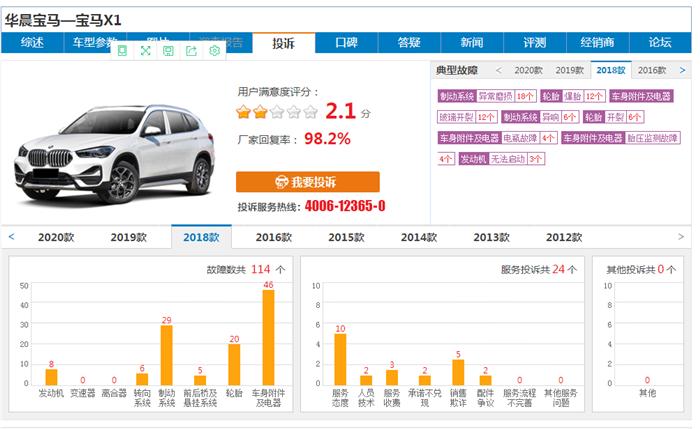Click the 98.2% manufacturer reply rate
Image resolution: width=700 pixels, height=429 pixels.
coord(327,139)
